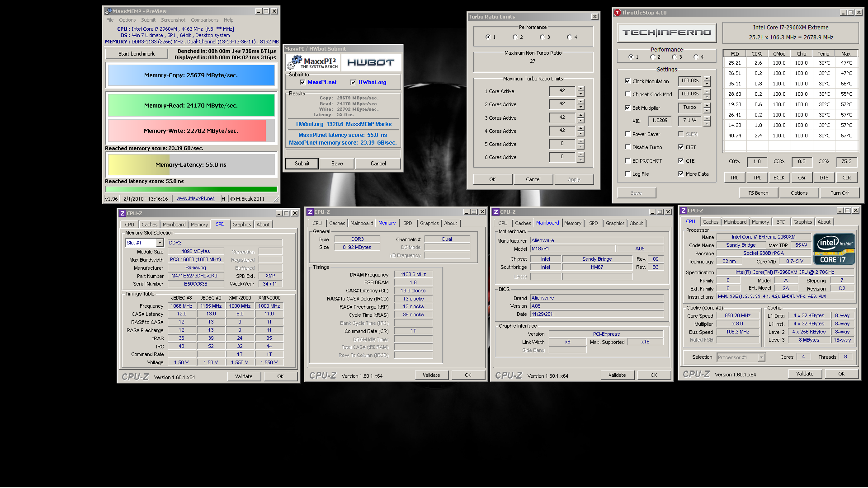Enable Power Saver option

pyautogui.click(x=627, y=134)
